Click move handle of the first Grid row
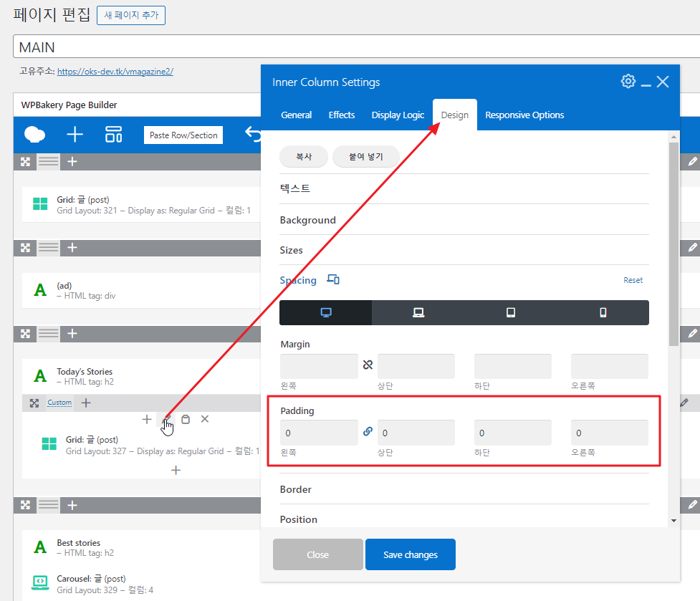This screenshot has height=601, width=700. 25,161
